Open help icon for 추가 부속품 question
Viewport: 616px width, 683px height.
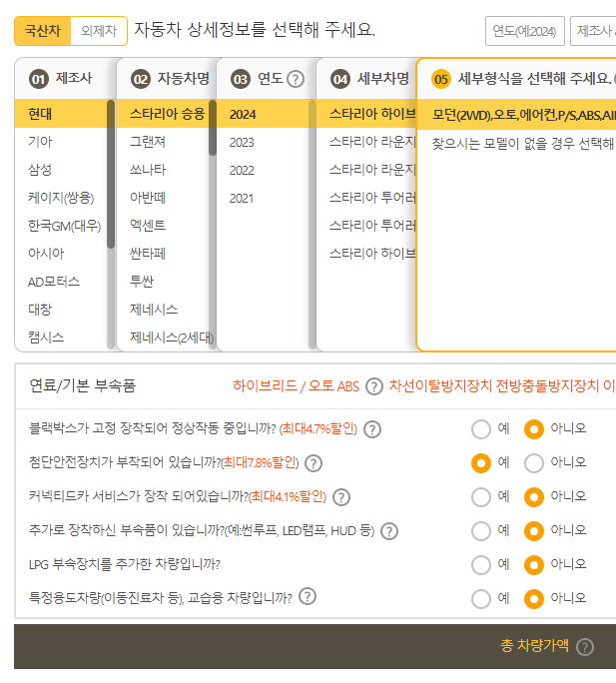tap(389, 531)
